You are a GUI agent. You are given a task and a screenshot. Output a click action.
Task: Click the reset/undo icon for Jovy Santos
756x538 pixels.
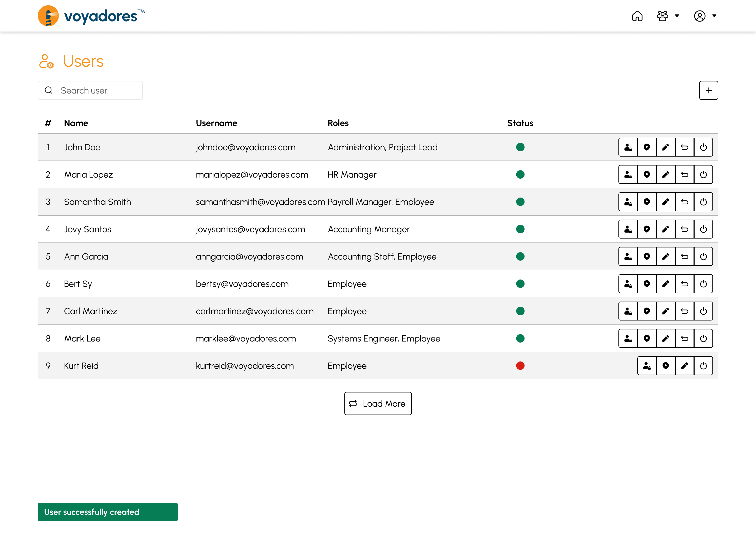coord(684,229)
